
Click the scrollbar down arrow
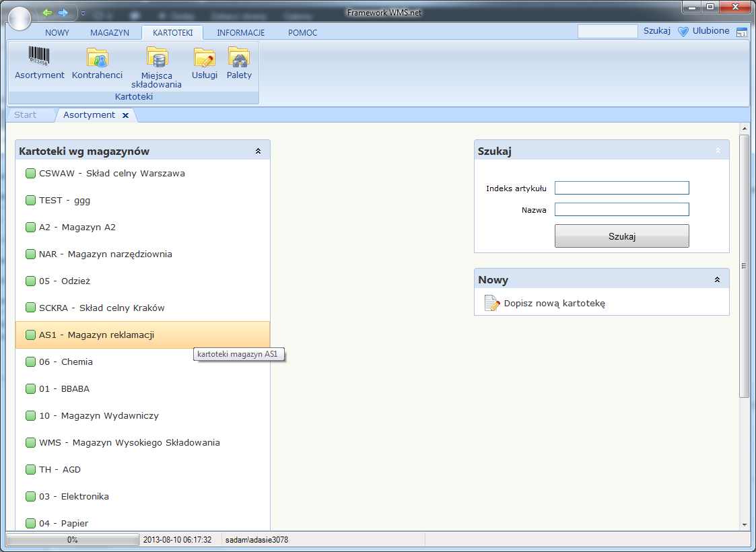pyautogui.click(x=744, y=525)
